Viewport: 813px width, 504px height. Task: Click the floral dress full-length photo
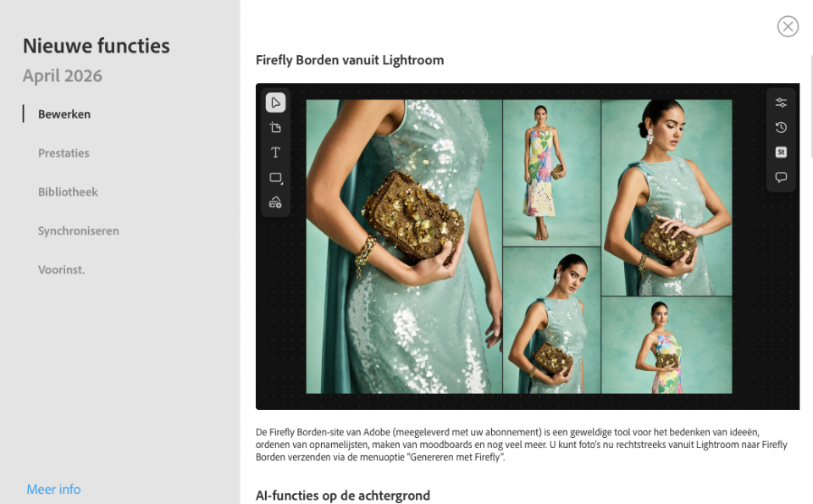coord(551,173)
